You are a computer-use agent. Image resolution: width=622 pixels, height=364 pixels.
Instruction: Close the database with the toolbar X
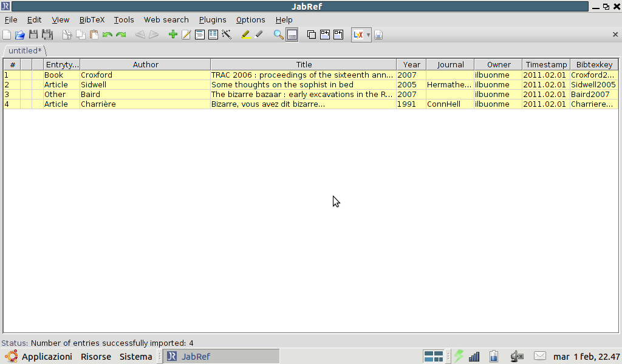615,35
